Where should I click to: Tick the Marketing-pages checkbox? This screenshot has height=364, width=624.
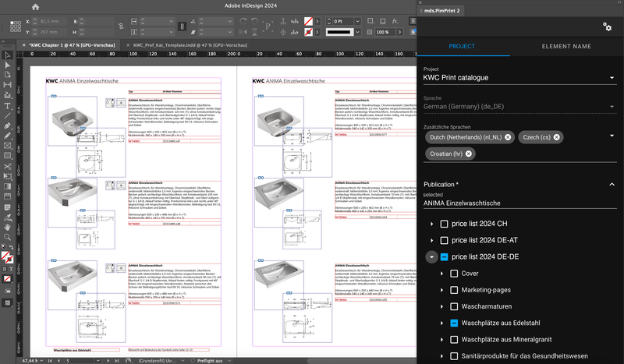click(453, 289)
